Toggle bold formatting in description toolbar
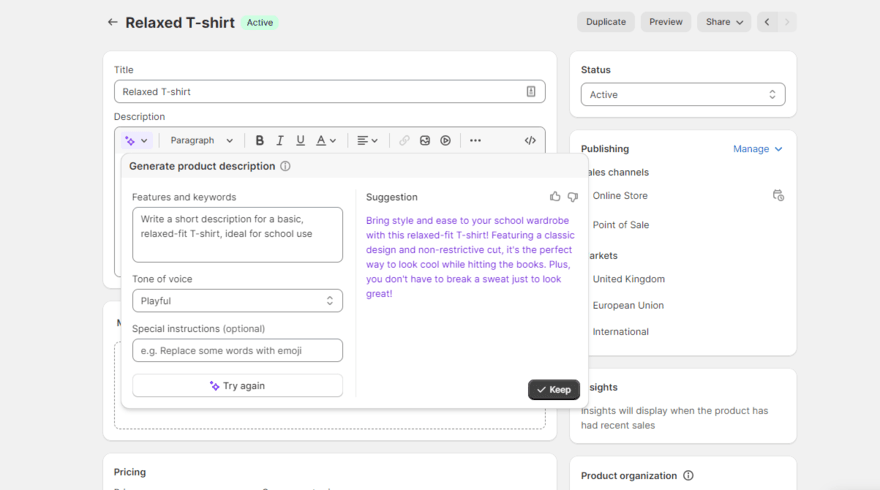880x490 pixels. [260, 141]
